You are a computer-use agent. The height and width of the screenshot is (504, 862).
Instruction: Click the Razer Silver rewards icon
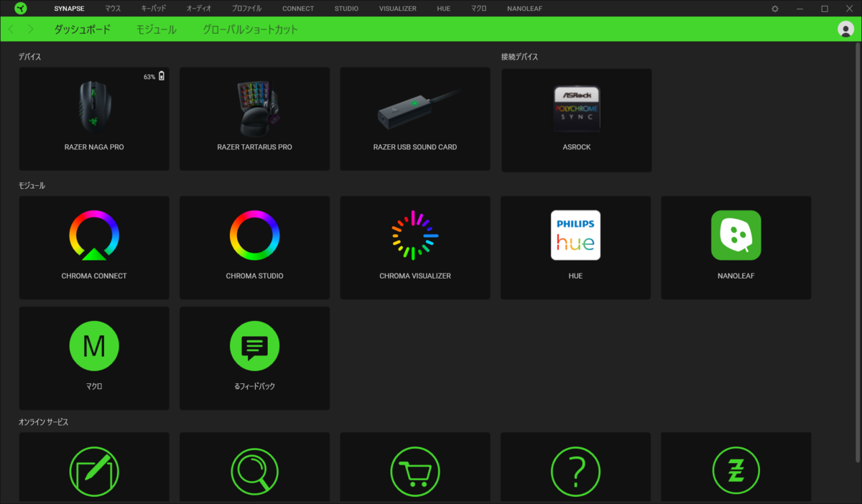[x=736, y=471]
